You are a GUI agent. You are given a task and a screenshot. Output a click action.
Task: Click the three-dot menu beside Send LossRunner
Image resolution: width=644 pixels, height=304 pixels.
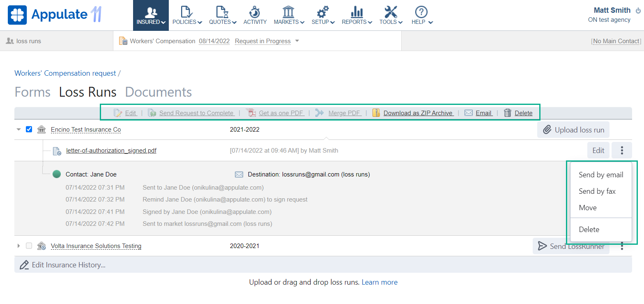coord(622,246)
